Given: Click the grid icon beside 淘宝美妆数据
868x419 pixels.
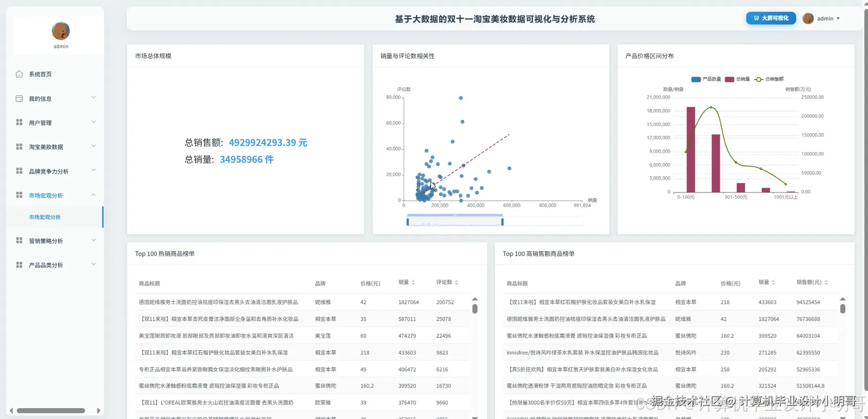Looking at the screenshot, I should pyautogui.click(x=19, y=146).
